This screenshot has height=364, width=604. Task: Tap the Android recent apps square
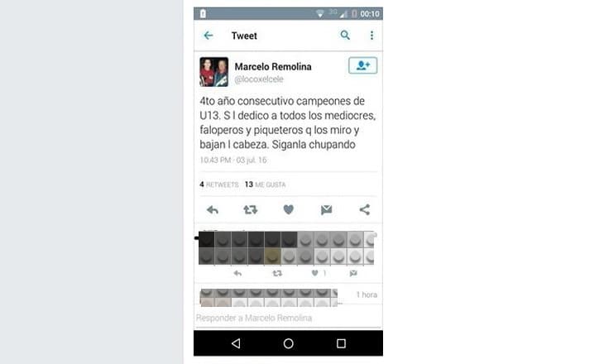[x=341, y=343]
